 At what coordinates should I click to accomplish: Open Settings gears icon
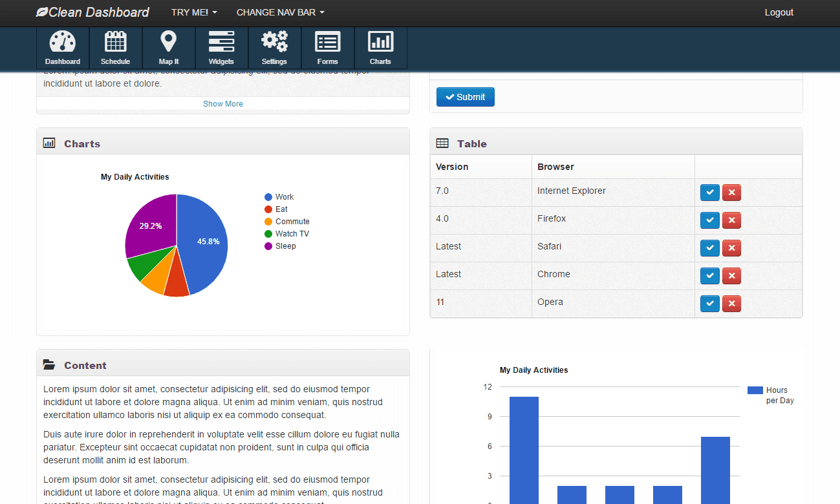coord(274,43)
